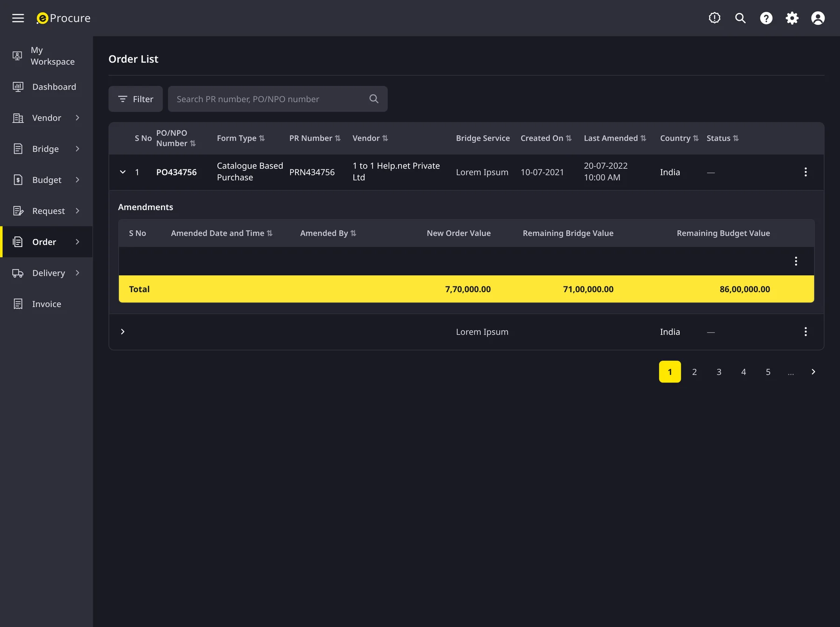Open kebab menu for PO434756 row
Screen dimensions: 840x627
(x=805, y=172)
